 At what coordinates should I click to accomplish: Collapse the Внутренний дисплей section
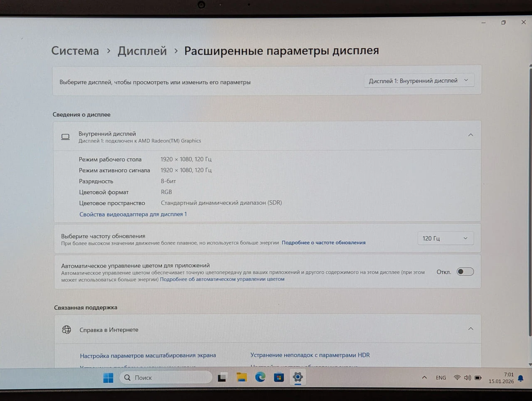[x=470, y=135]
